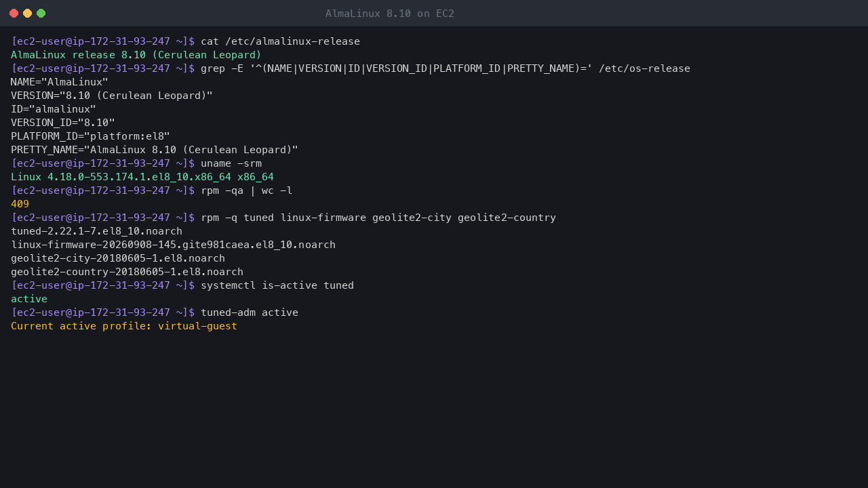Select the green 'active' status output
Screen dimensions: 868x488
point(29,299)
